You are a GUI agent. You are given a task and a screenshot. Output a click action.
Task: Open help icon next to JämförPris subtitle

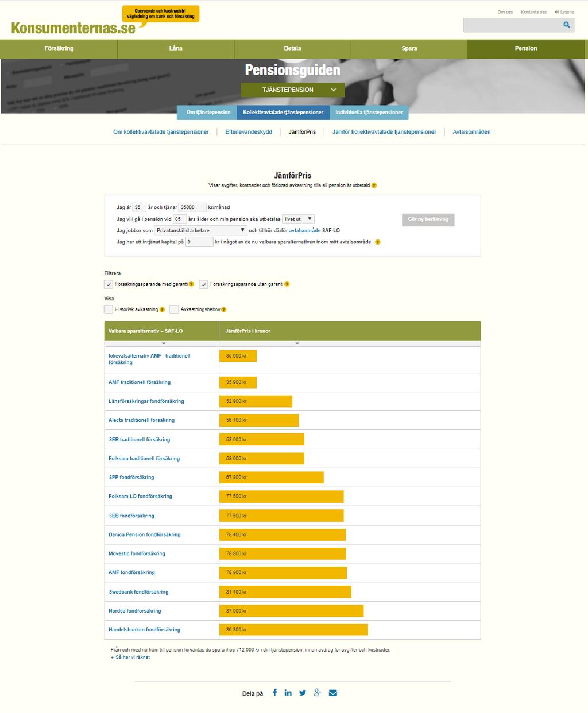click(374, 185)
